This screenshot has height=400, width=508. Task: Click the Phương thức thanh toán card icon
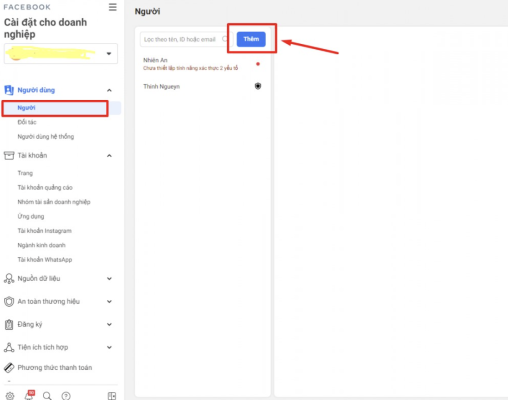pyautogui.click(x=9, y=367)
